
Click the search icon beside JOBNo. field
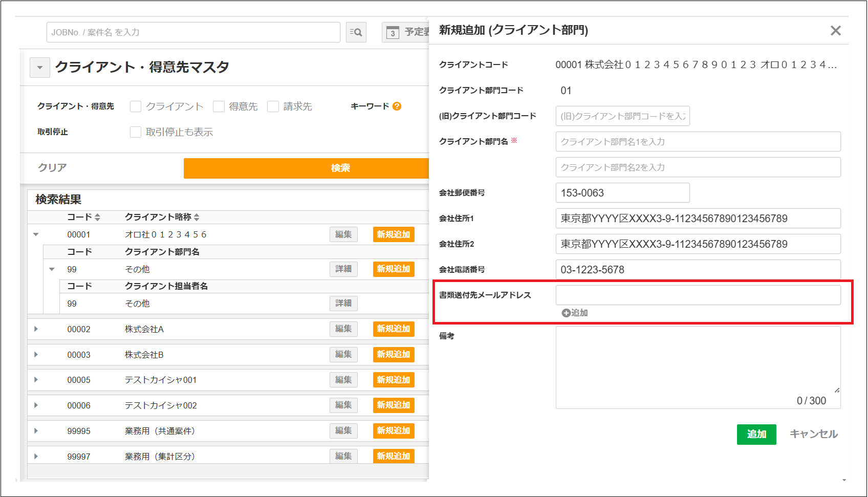pyautogui.click(x=356, y=32)
